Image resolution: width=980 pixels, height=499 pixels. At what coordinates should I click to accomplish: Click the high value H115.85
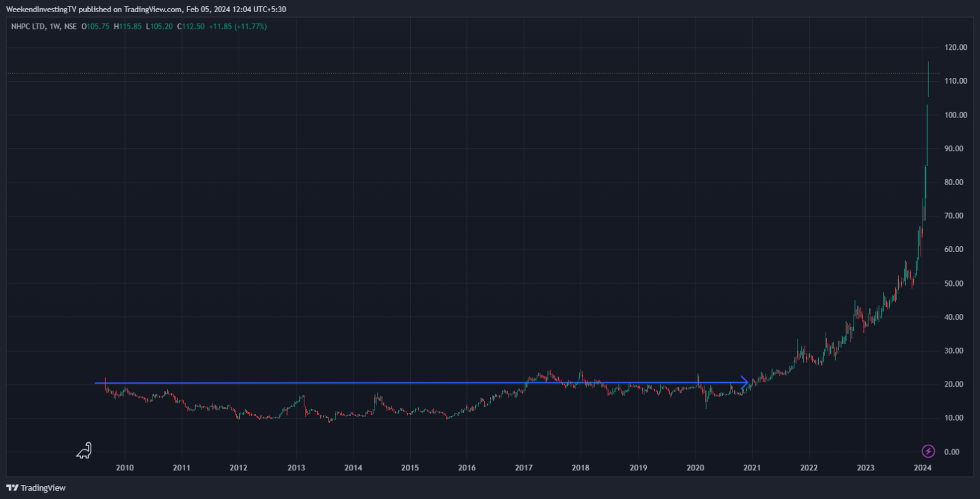(128, 27)
